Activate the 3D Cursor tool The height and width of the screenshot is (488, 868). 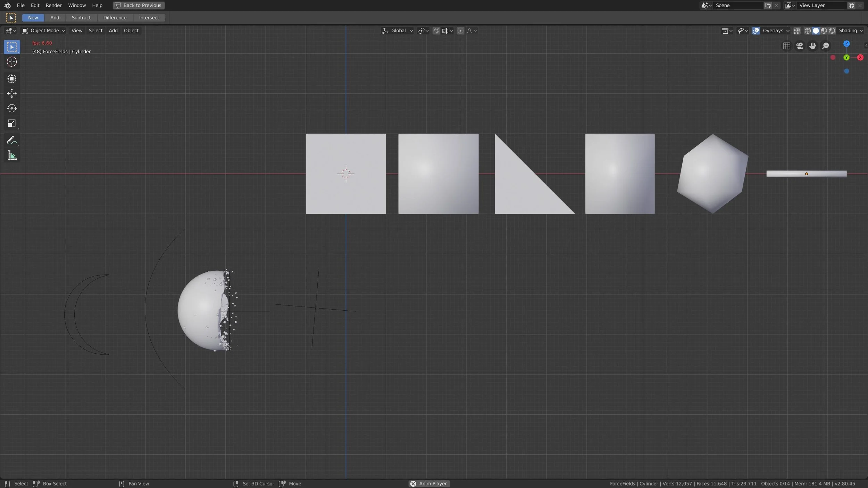(12, 62)
